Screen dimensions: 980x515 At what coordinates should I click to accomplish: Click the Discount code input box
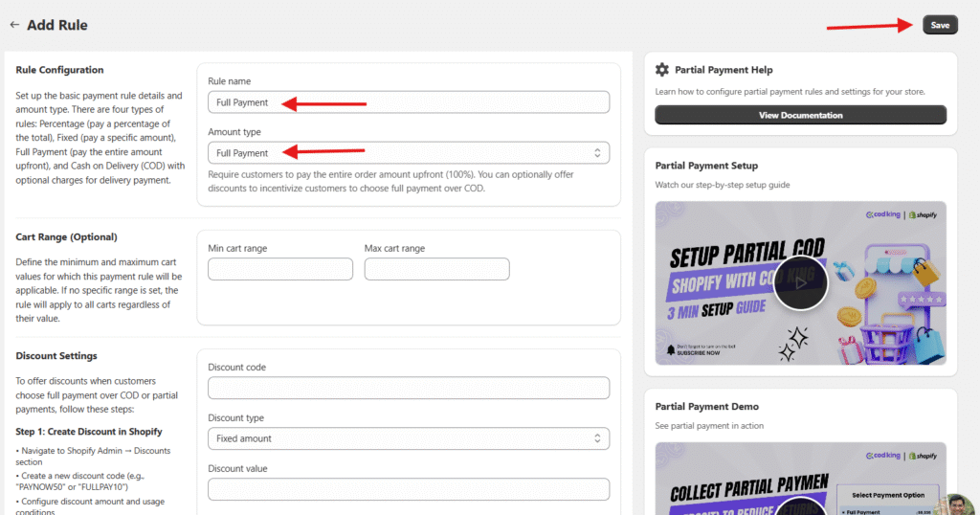(409, 388)
